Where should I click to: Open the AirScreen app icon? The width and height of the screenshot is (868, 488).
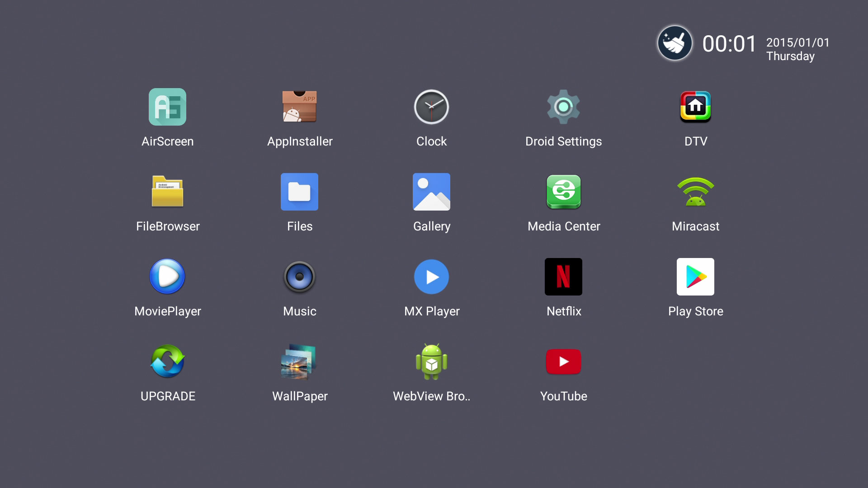click(x=167, y=107)
